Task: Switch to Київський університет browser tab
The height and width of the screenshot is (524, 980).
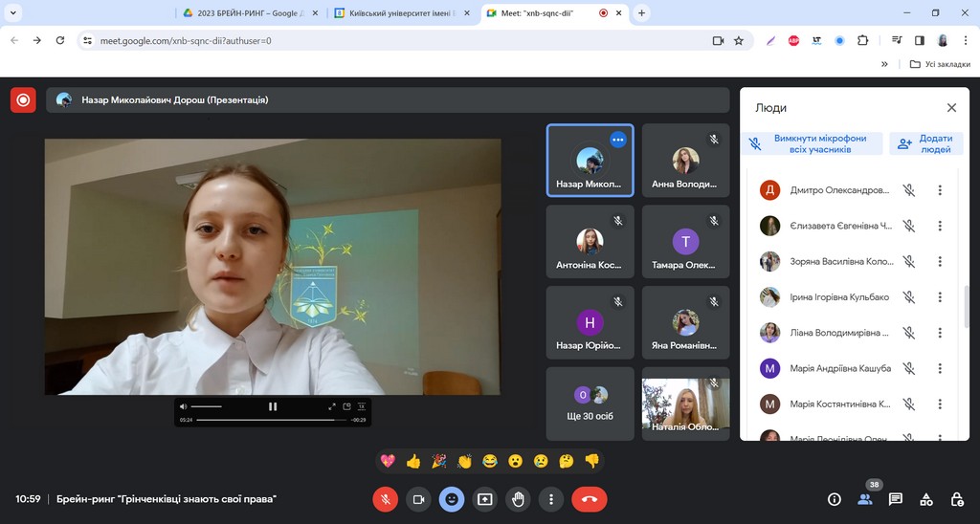Action: pos(402,13)
